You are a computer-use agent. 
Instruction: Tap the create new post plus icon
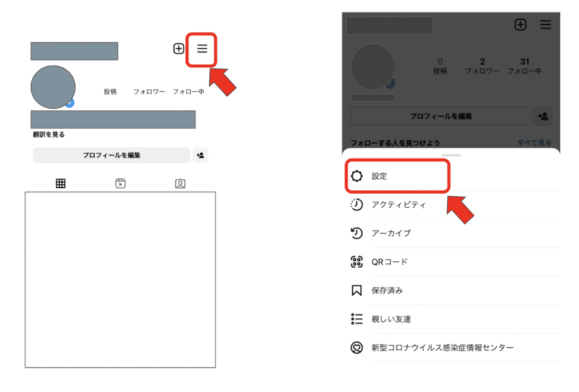point(178,49)
